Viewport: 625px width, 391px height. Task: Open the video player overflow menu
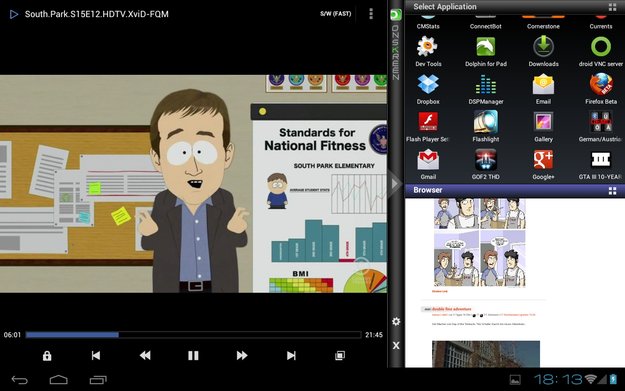click(371, 14)
